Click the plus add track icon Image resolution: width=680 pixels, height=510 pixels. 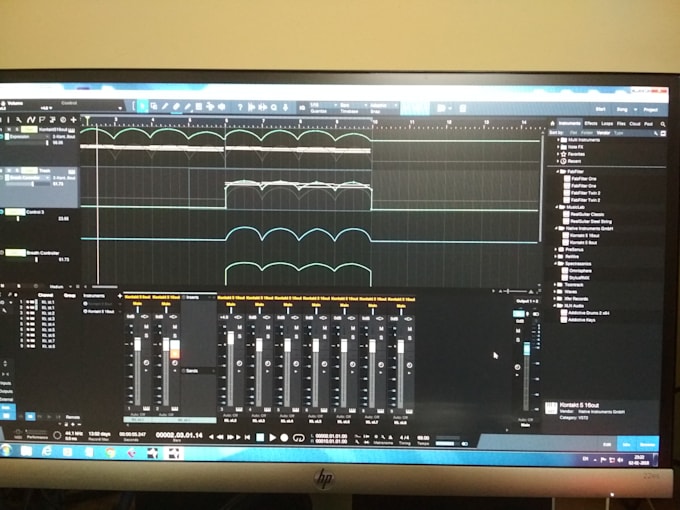click(73, 120)
